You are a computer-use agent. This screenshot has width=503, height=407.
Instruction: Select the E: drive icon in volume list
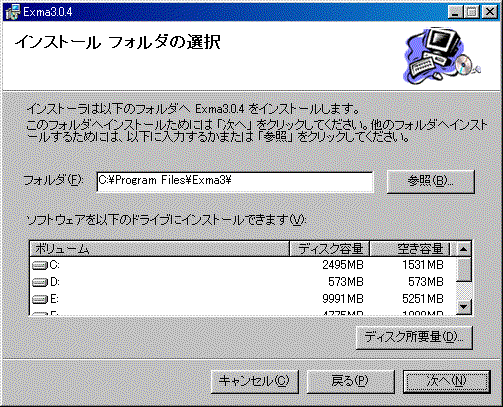click(40, 299)
